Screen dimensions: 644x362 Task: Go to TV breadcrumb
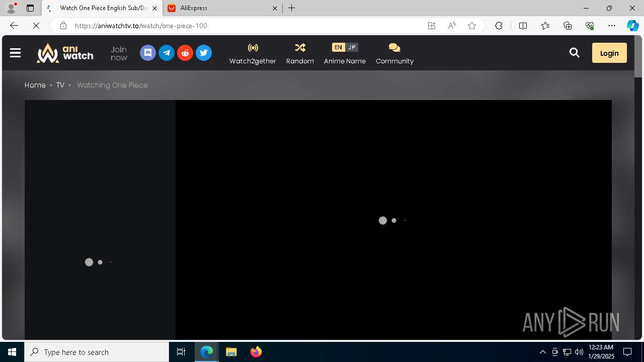60,85
